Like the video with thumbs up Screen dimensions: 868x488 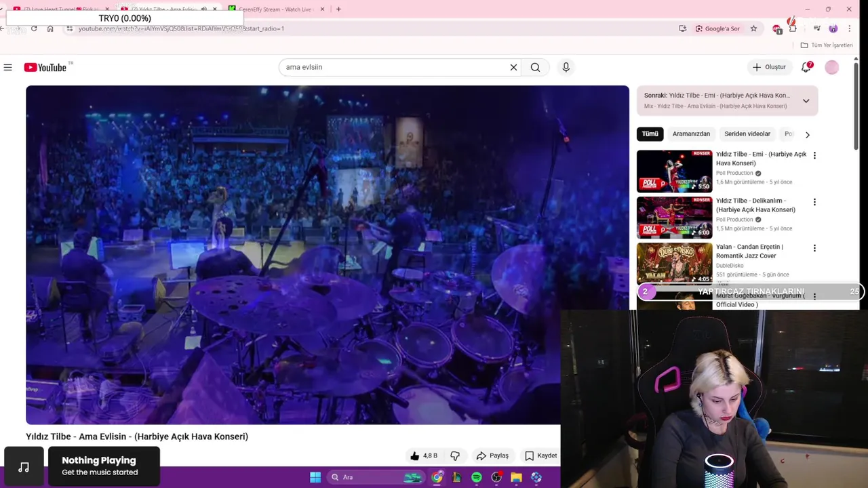(424, 456)
